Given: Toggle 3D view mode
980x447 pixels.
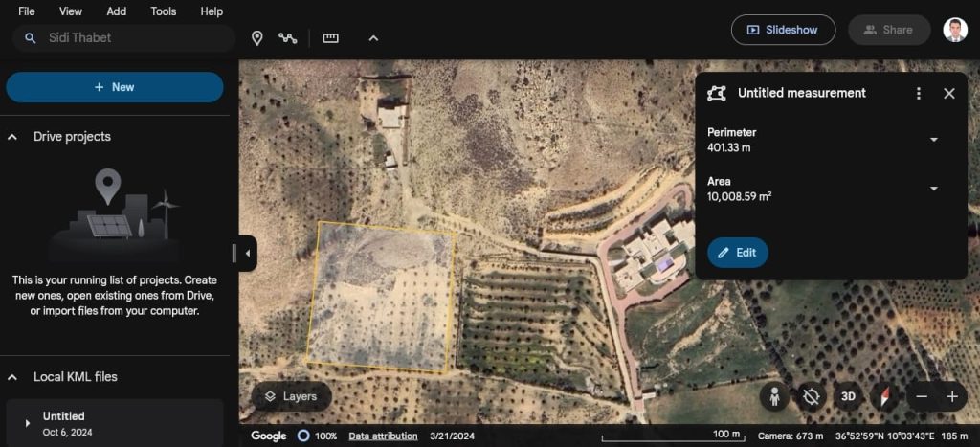Looking at the screenshot, I should point(847,396).
